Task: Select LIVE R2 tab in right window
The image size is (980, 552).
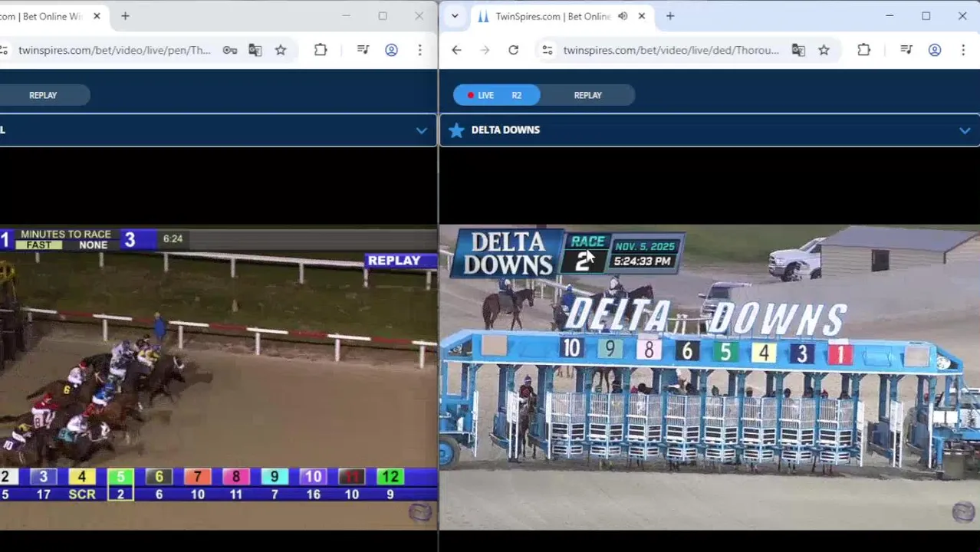Action: pos(496,95)
